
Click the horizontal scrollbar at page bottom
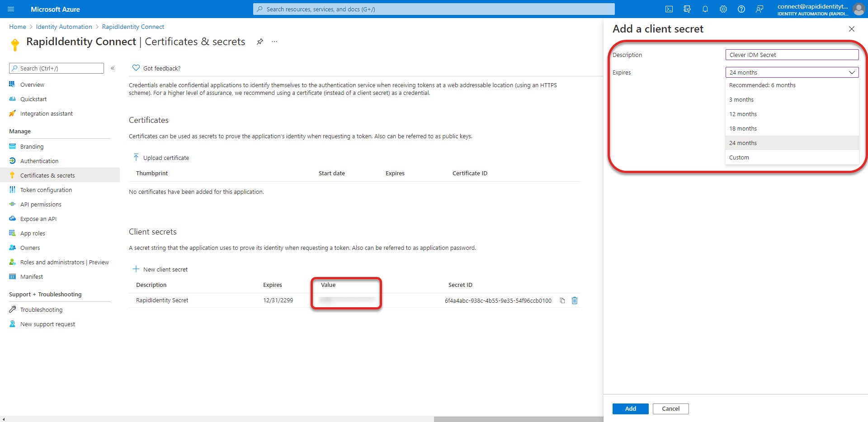[519, 419]
